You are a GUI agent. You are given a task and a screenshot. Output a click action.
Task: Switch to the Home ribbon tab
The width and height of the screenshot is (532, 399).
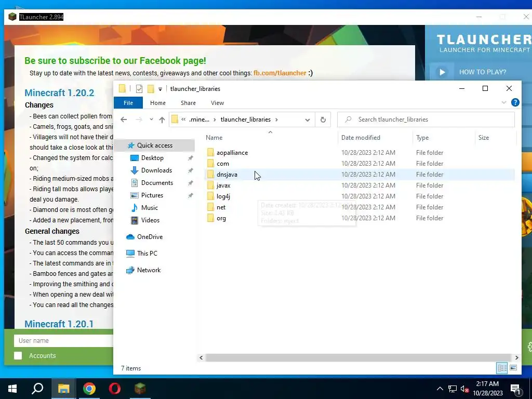[158, 103]
